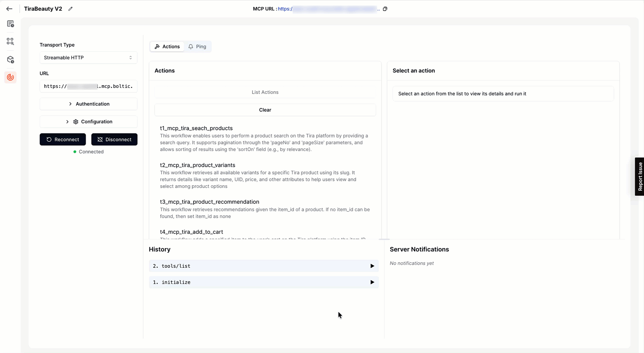Switch to the Actions tab
The height and width of the screenshot is (353, 644).
point(167,47)
